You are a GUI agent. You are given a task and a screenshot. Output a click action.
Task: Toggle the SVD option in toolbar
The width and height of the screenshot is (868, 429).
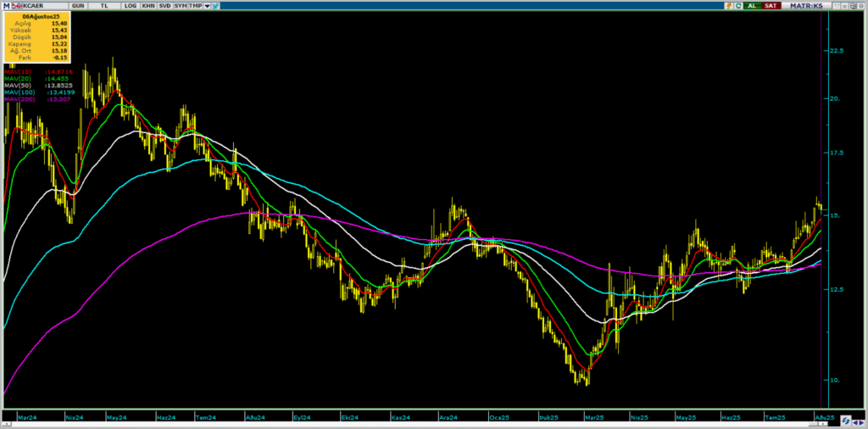coord(164,5)
